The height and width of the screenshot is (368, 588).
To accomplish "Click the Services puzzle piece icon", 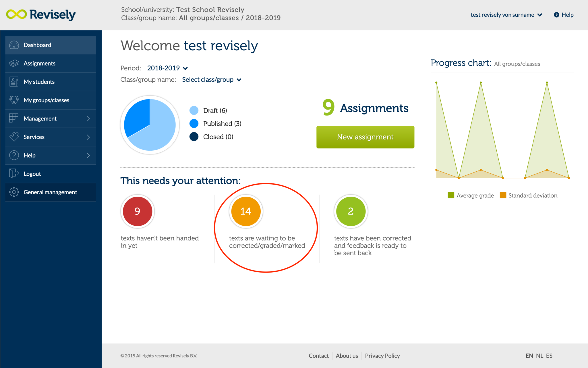I will point(14,137).
